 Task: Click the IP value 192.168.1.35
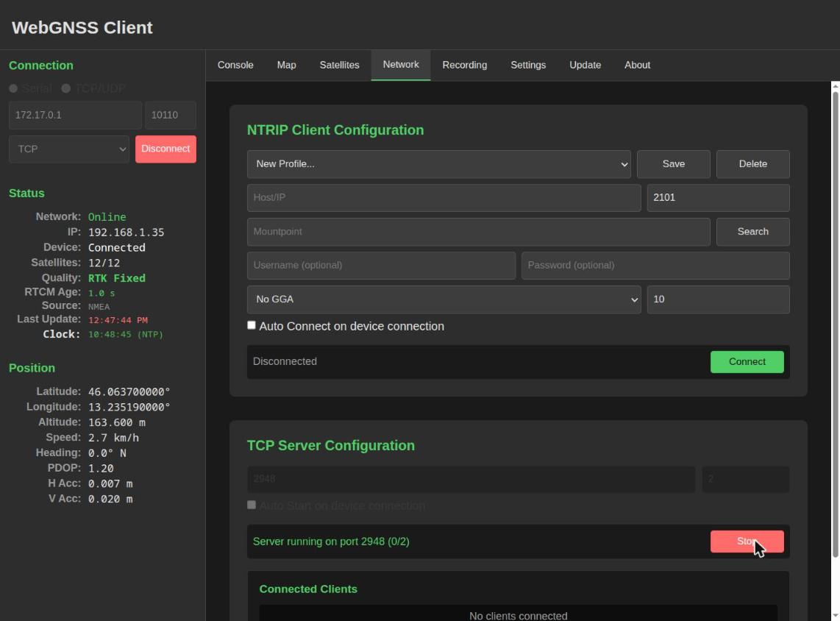pos(127,232)
